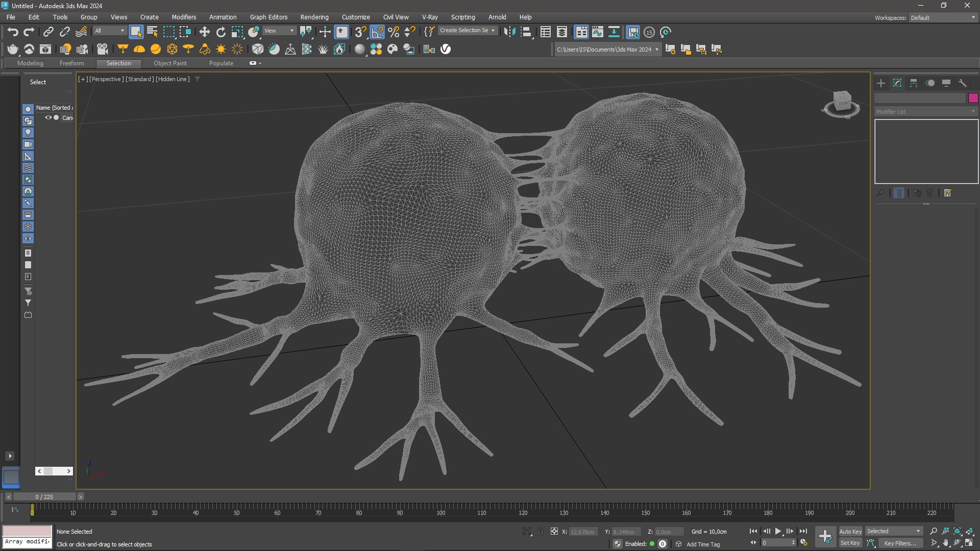Open Key Filters dialog
Screen dimensions: 980x551
(900, 543)
